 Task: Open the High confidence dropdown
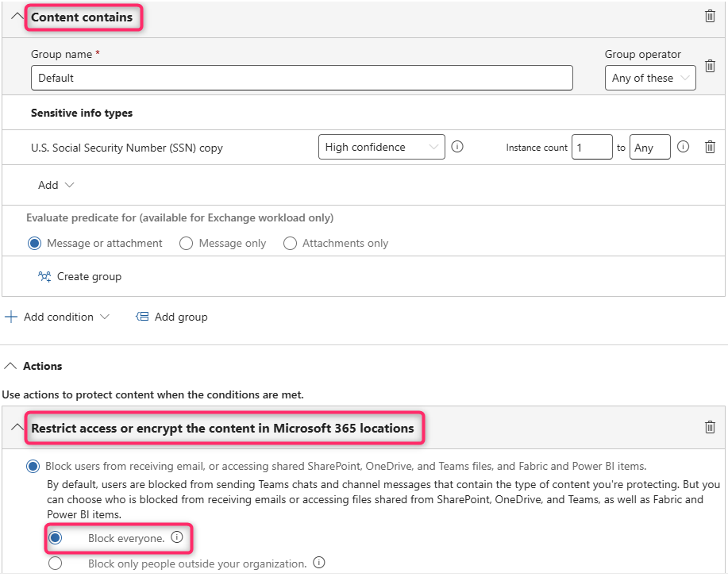(381, 147)
